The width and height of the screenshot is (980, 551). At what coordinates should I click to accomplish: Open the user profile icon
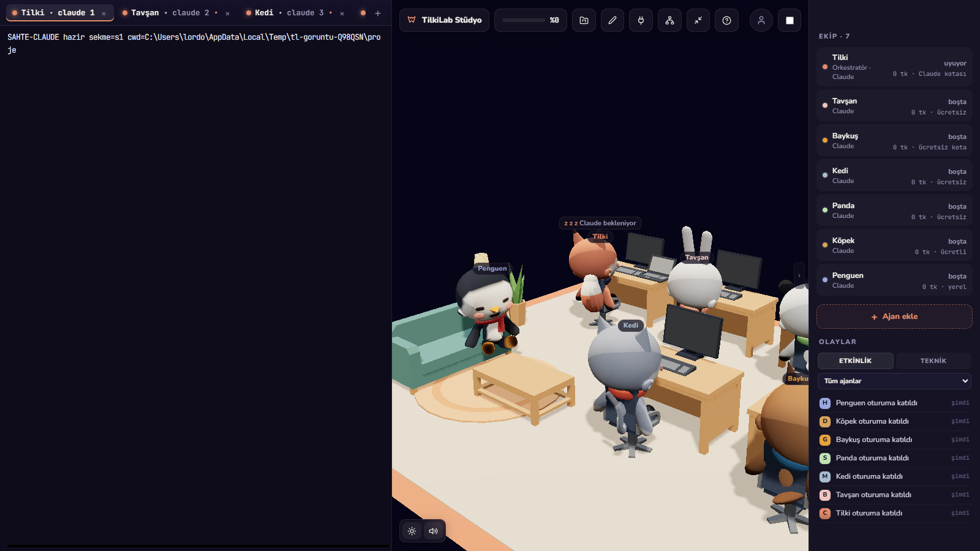click(761, 20)
